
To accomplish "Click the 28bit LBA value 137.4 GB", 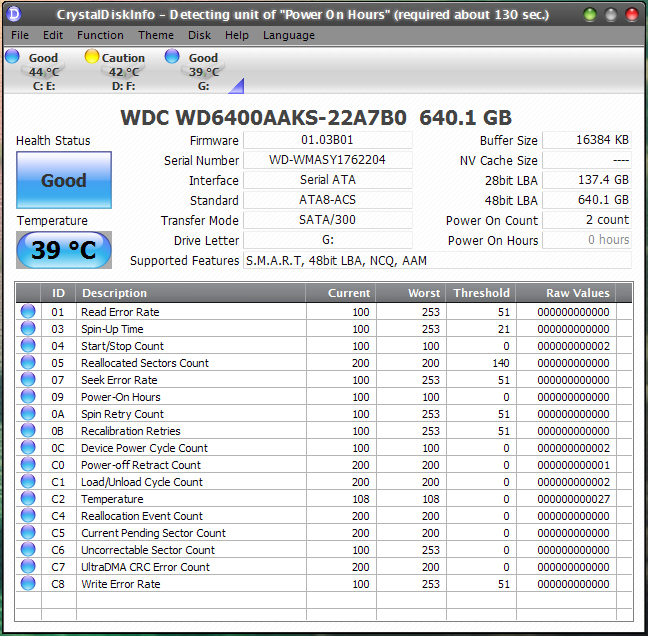I will (587, 180).
